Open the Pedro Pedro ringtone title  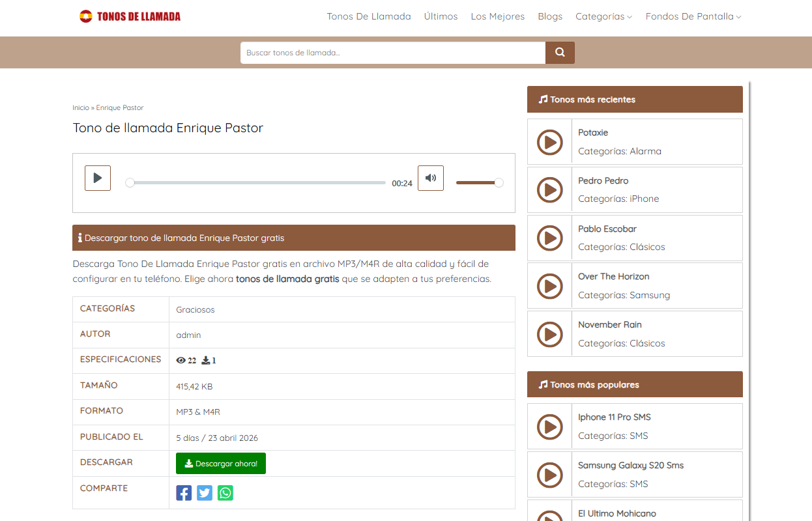(x=603, y=180)
